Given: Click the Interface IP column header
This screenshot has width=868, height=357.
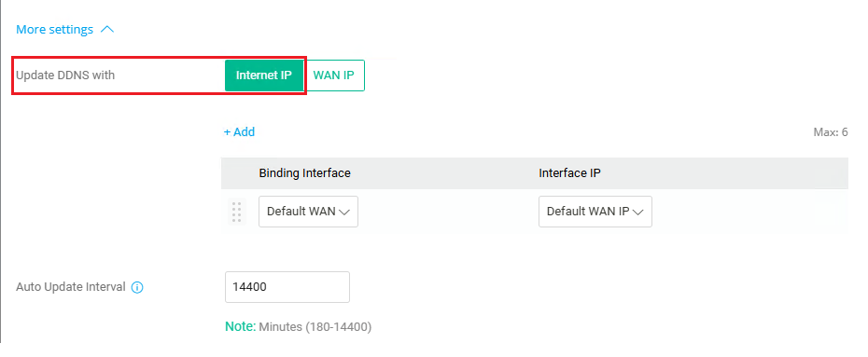Looking at the screenshot, I should [569, 173].
